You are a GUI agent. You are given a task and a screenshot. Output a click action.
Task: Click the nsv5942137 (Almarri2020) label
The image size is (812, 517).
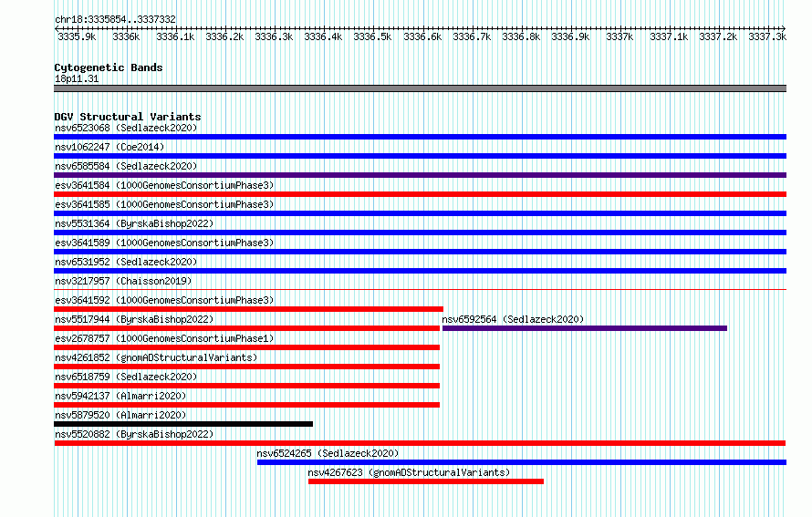pyautogui.click(x=120, y=396)
